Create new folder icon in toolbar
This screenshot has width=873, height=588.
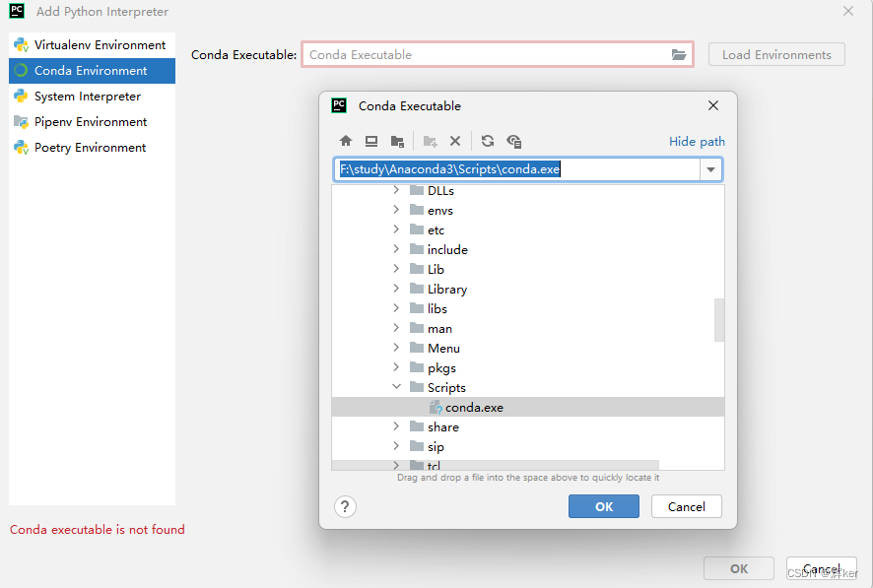[x=430, y=141]
